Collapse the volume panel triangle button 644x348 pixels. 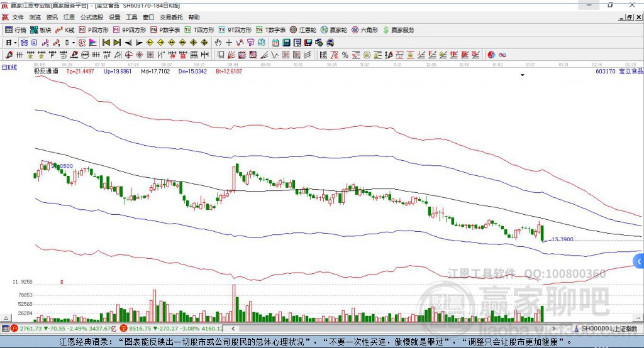point(6,318)
